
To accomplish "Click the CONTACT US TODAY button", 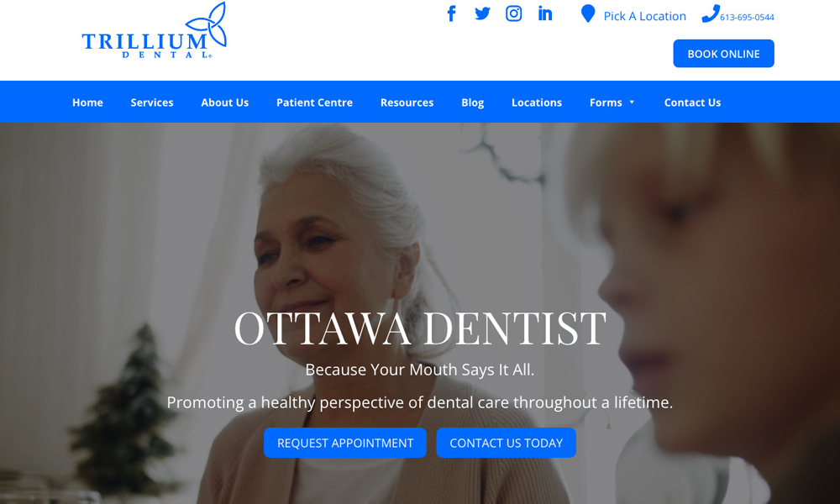I will [x=507, y=443].
